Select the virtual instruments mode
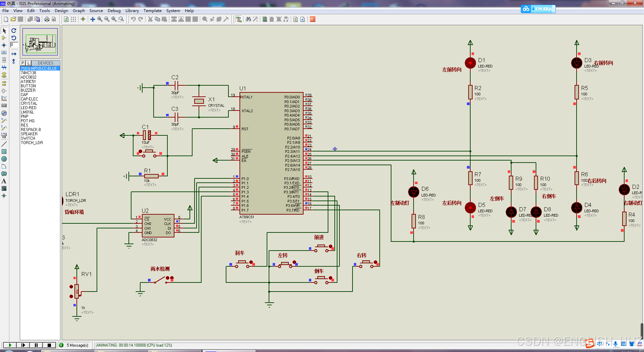This screenshot has height=352, width=644. 4,135
